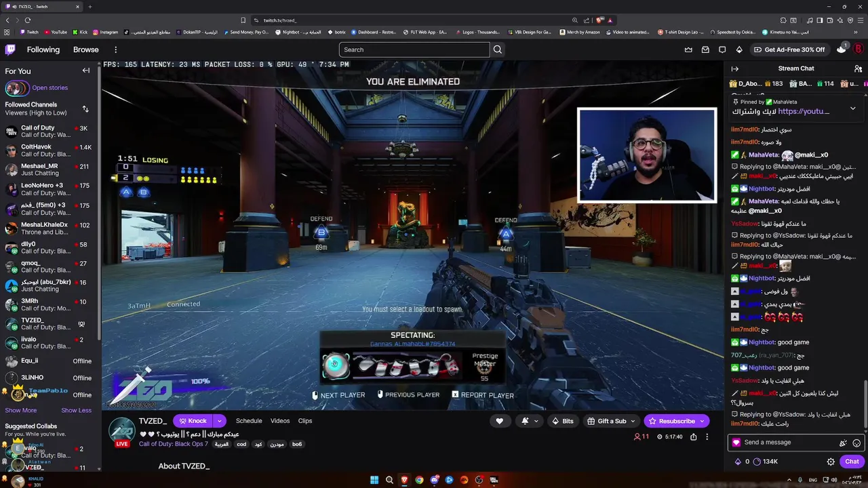Open the three-dot more menu beside Browse
Screen dimensions: 868x488
(116, 49)
